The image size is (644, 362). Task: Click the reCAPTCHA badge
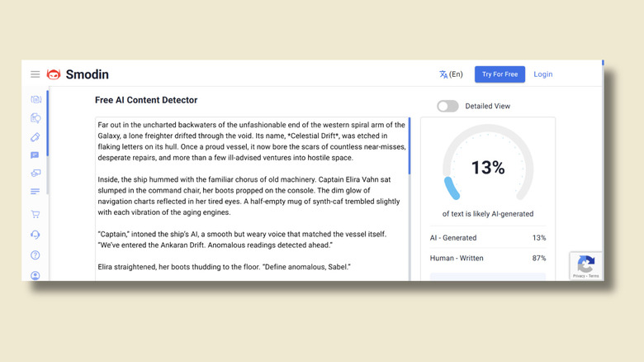[586, 266]
